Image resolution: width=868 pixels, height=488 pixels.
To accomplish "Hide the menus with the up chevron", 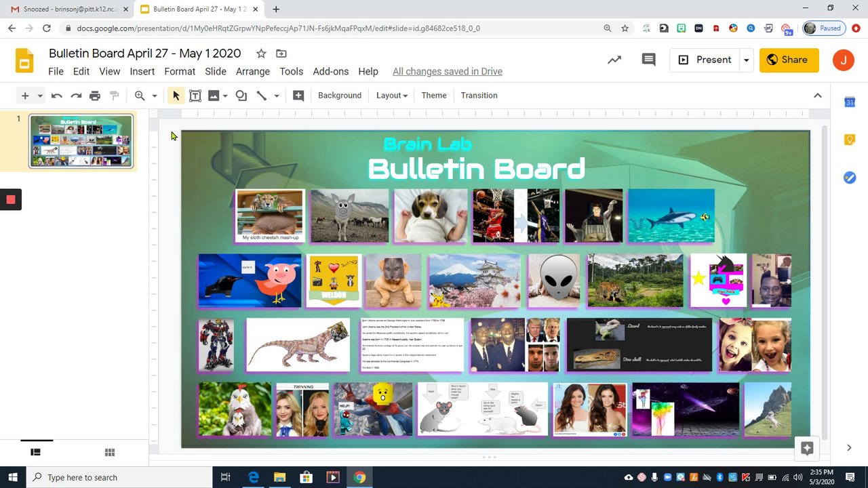I will (818, 96).
